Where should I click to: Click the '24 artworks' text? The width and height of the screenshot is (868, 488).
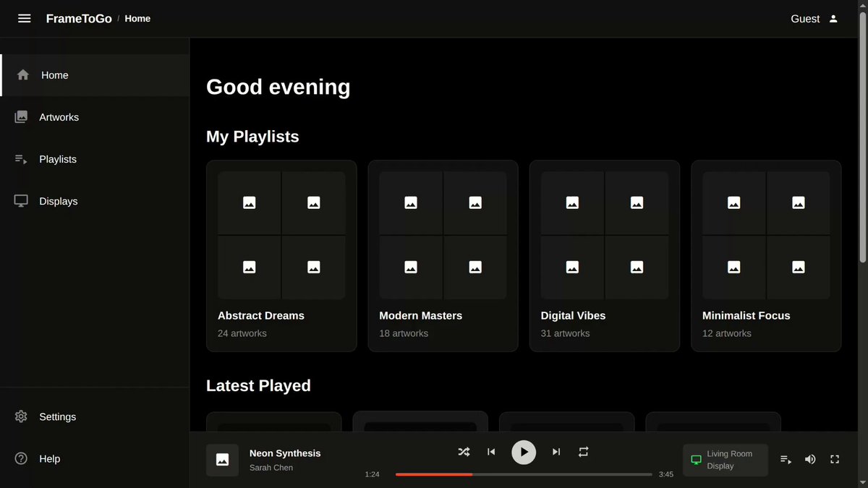point(242,333)
